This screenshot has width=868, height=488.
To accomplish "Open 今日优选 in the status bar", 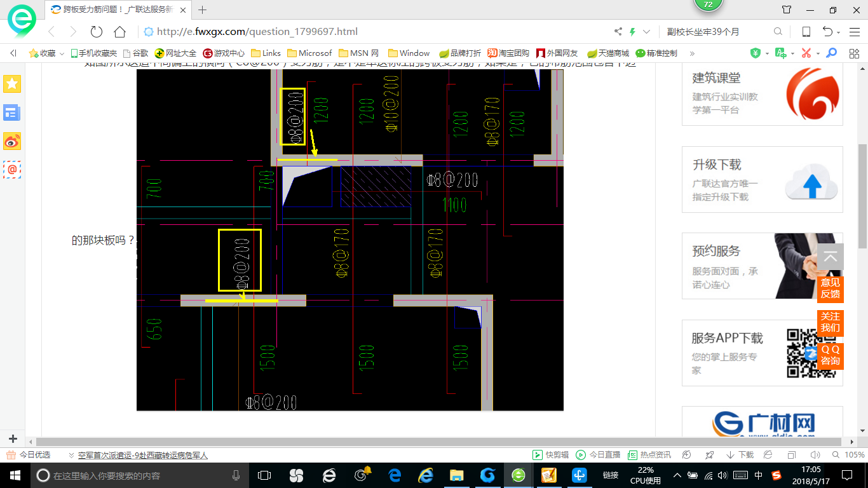I will 29,455.
